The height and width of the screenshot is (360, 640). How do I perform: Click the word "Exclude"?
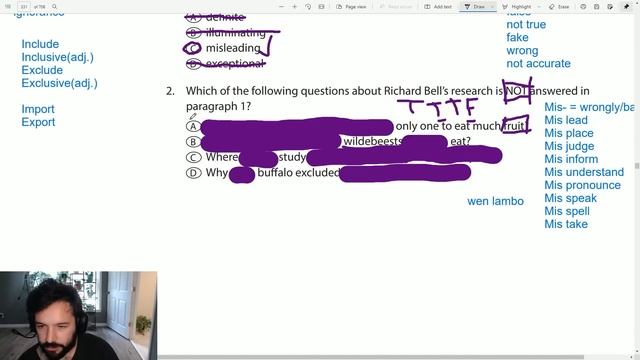[x=42, y=70]
